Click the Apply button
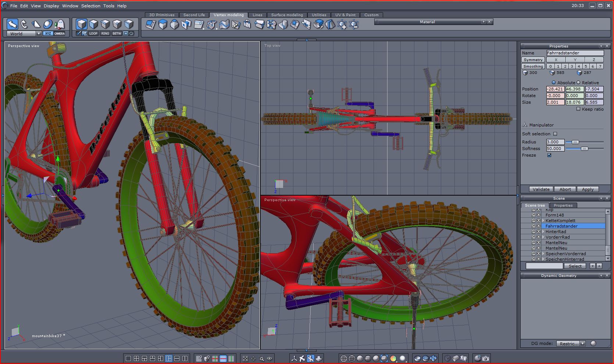The width and height of the screenshot is (614, 364). point(588,189)
